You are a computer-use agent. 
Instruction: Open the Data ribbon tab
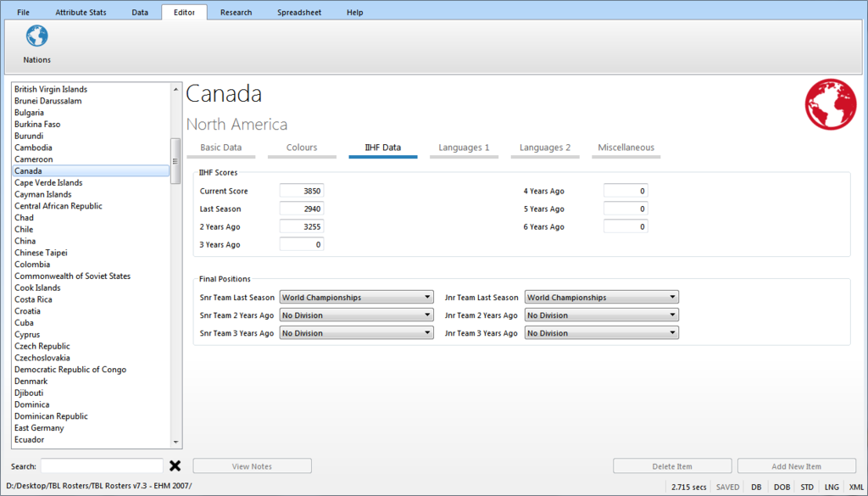[x=140, y=12]
